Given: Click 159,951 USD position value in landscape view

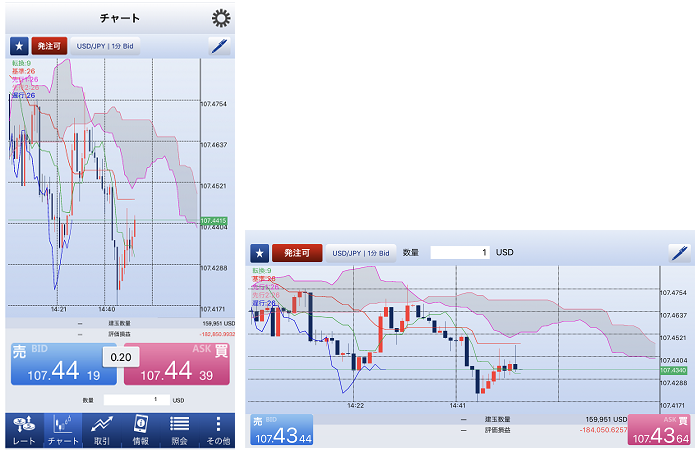Looking at the screenshot, I should (x=606, y=420).
